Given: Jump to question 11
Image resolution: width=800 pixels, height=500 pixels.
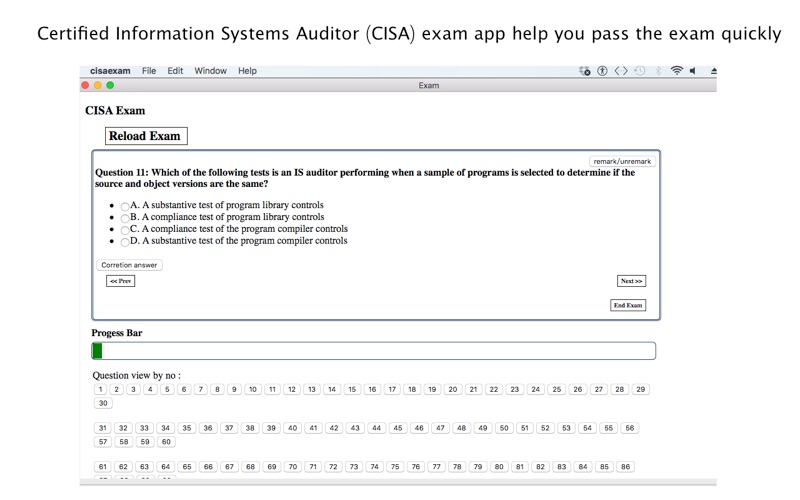Looking at the screenshot, I should [x=272, y=389].
